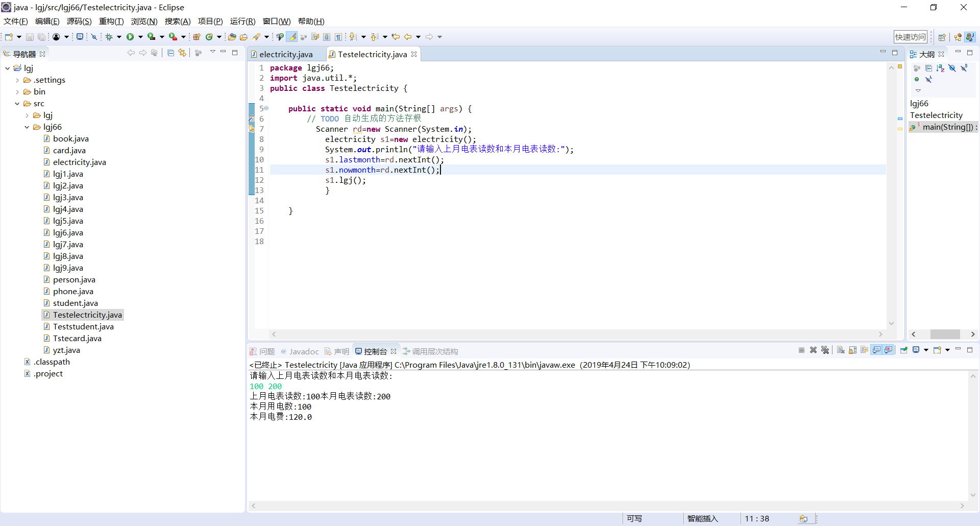Select main(String[]) in the outline panel
The height and width of the screenshot is (526, 980).
[x=948, y=127]
